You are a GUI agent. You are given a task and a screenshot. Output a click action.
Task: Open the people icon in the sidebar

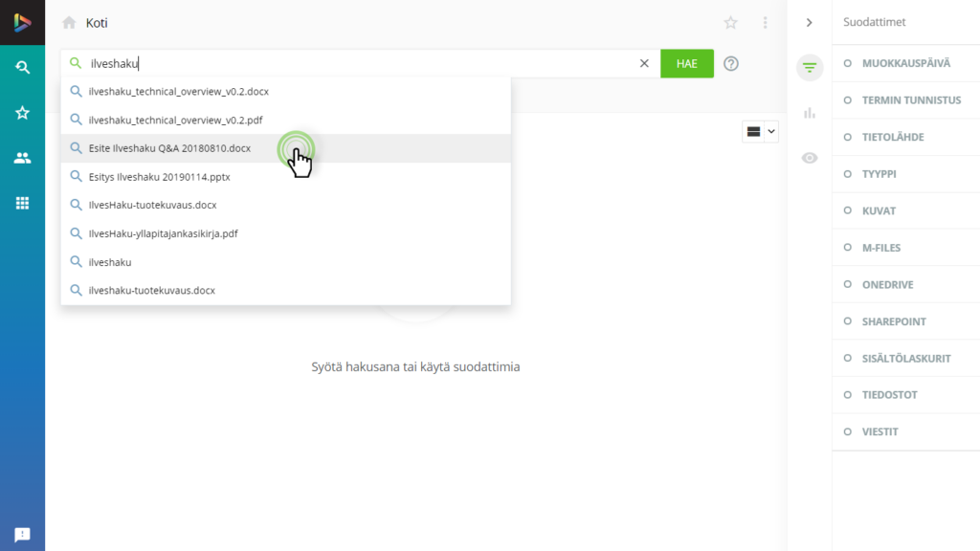pyautogui.click(x=23, y=158)
